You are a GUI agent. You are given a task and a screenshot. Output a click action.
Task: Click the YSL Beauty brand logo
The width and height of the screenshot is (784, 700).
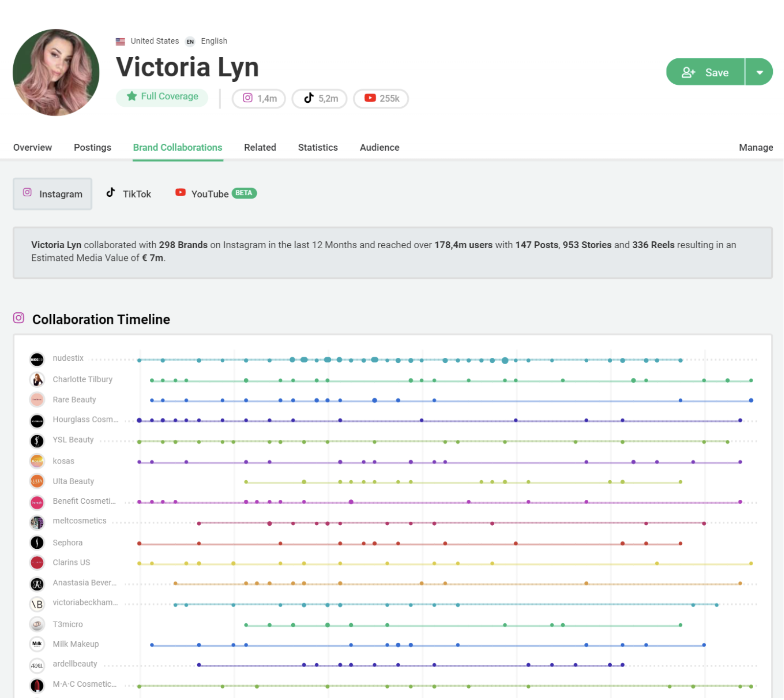(x=37, y=440)
